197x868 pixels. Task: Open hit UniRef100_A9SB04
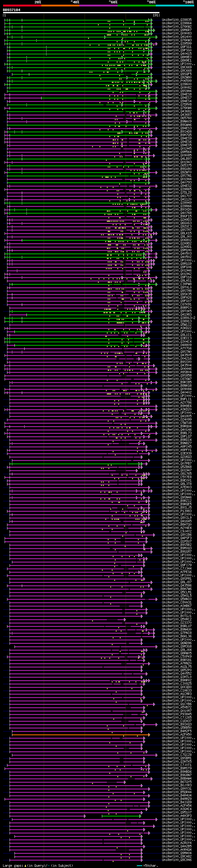177,372
